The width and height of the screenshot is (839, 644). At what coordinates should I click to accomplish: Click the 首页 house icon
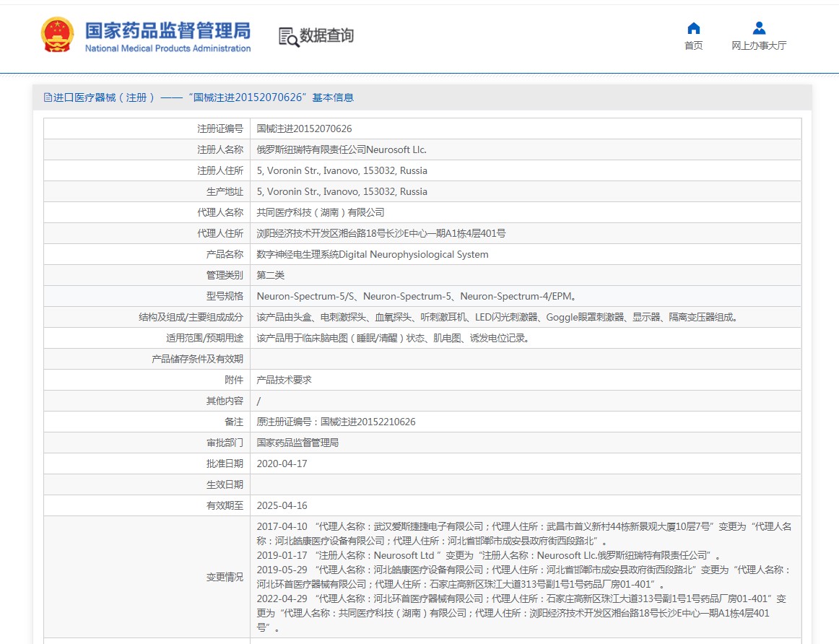[x=693, y=28]
